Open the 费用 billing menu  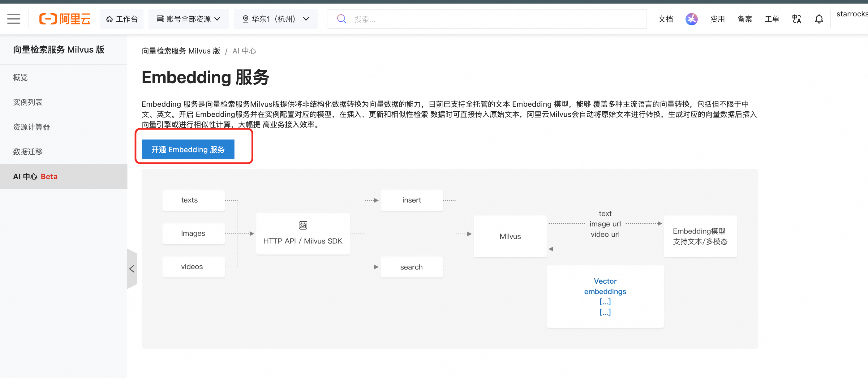pyautogui.click(x=717, y=19)
